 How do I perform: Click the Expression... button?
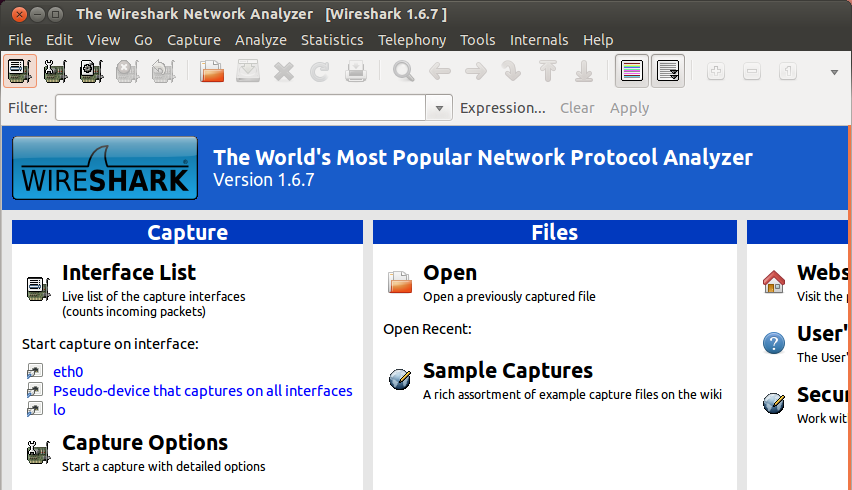click(502, 108)
